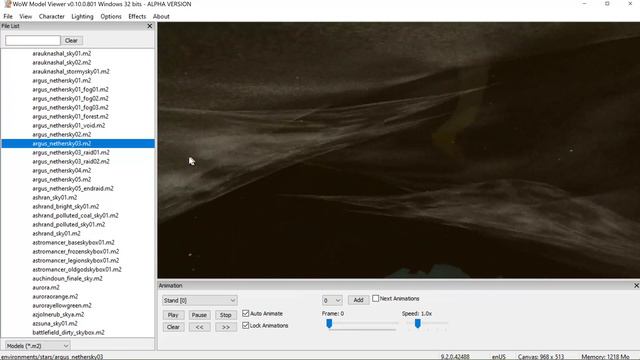The height and width of the screenshot is (360, 640).
Task: Click the file list search field
Action: point(33,40)
